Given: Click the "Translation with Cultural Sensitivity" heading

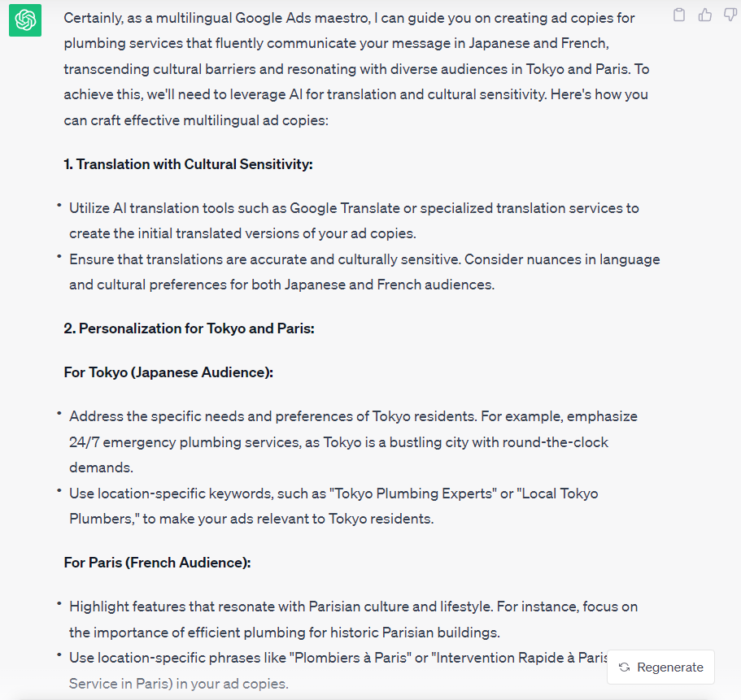Looking at the screenshot, I should point(188,164).
